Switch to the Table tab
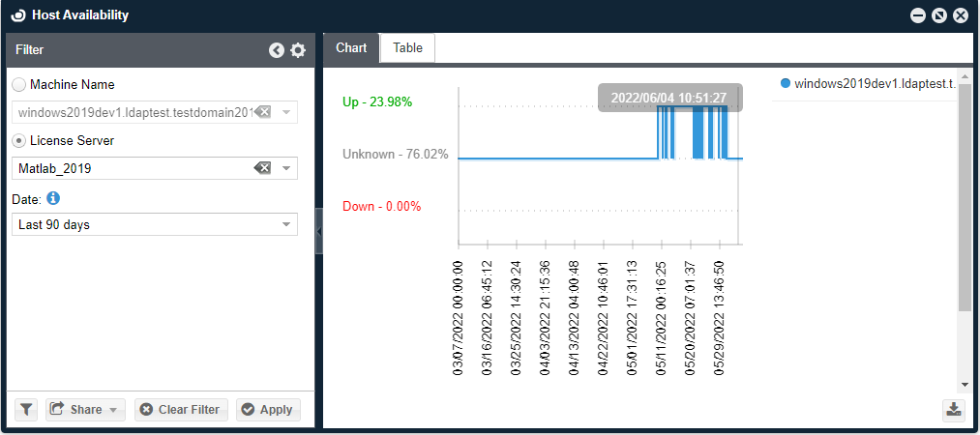Image resolution: width=980 pixels, height=435 pixels. (407, 48)
